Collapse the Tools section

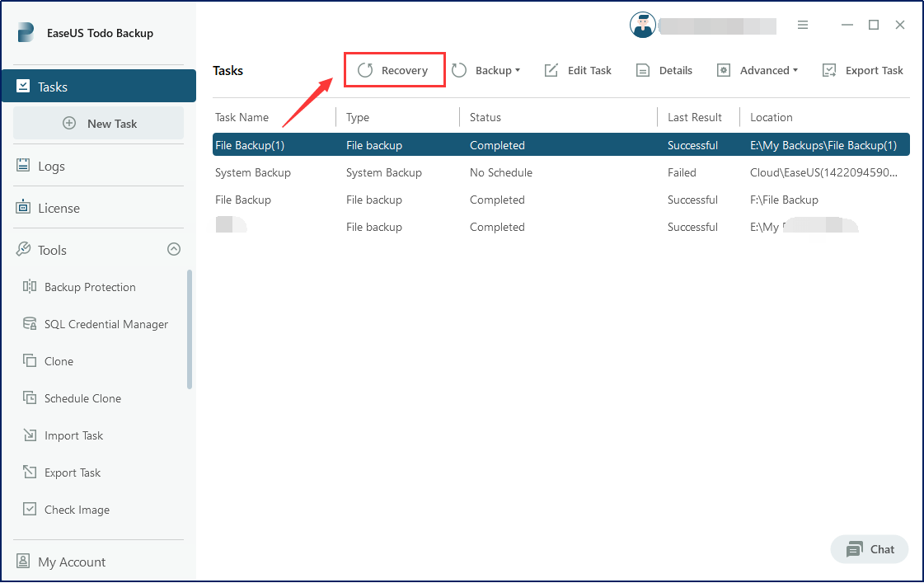pyautogui.click(x=173, y=248)
